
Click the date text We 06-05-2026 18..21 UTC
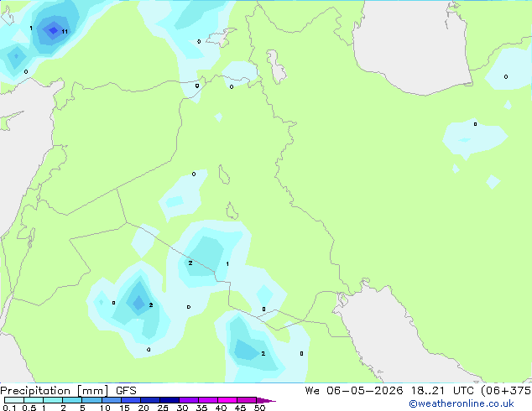[391, 391]
